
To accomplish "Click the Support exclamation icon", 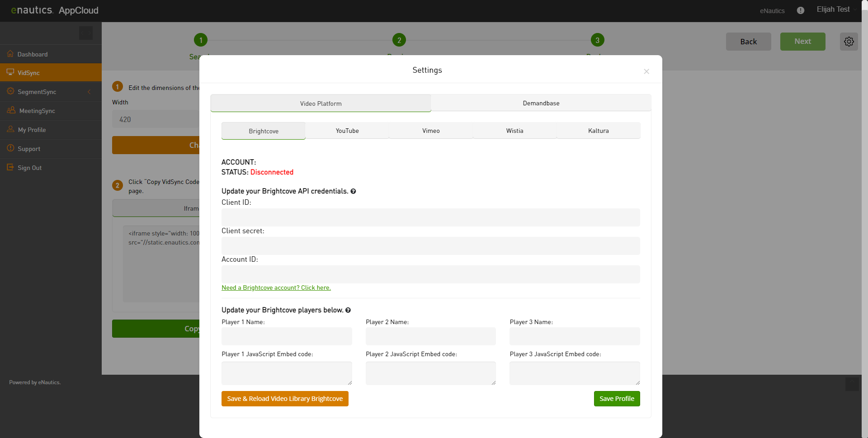I will [10, 148].
